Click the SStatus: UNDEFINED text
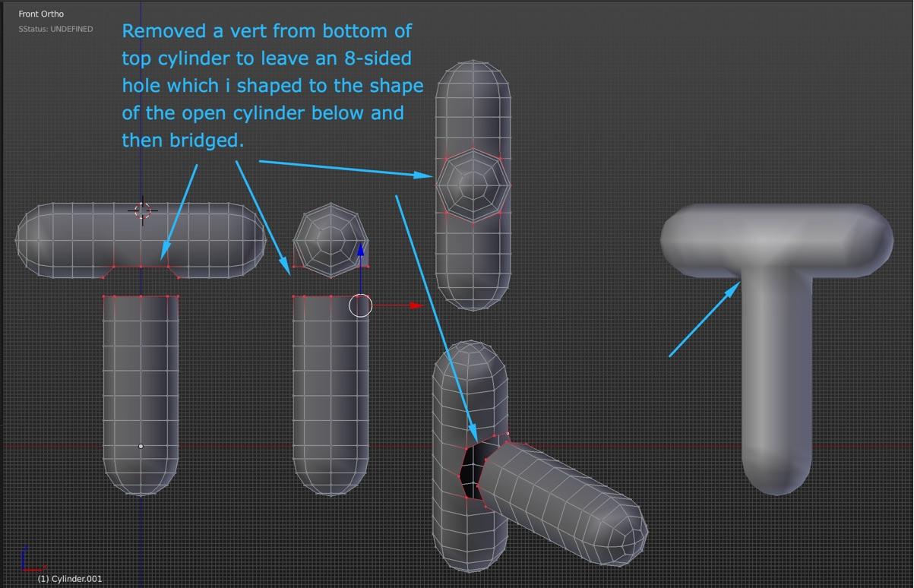The width and height of the screenshot is (914, 588). 55,29
